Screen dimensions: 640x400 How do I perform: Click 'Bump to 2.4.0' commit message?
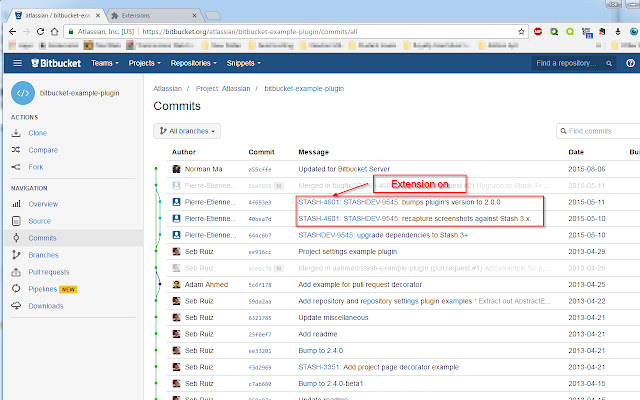tap(320, 351)
